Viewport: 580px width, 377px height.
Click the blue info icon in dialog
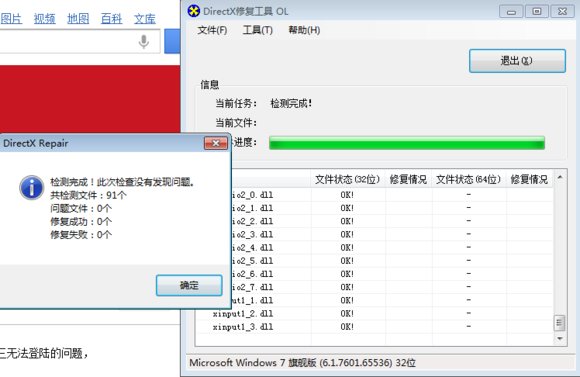coord(32,188)
